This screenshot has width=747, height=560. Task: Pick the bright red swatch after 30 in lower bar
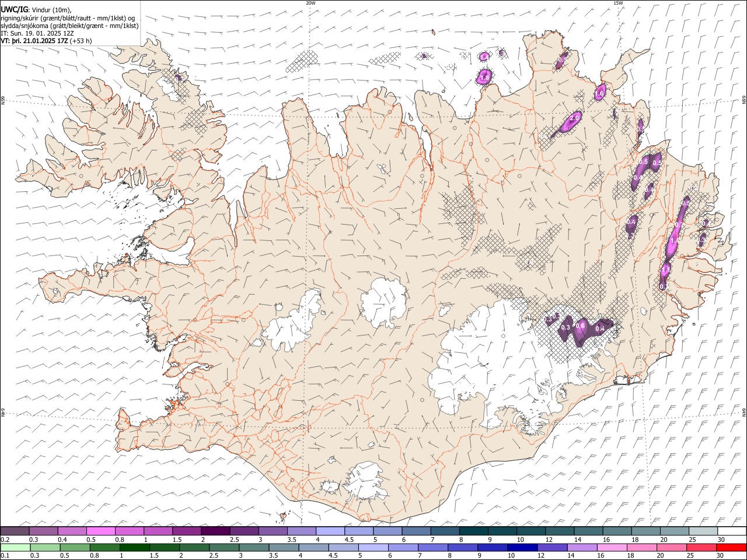pyautogui.click(x=731, y=547)
